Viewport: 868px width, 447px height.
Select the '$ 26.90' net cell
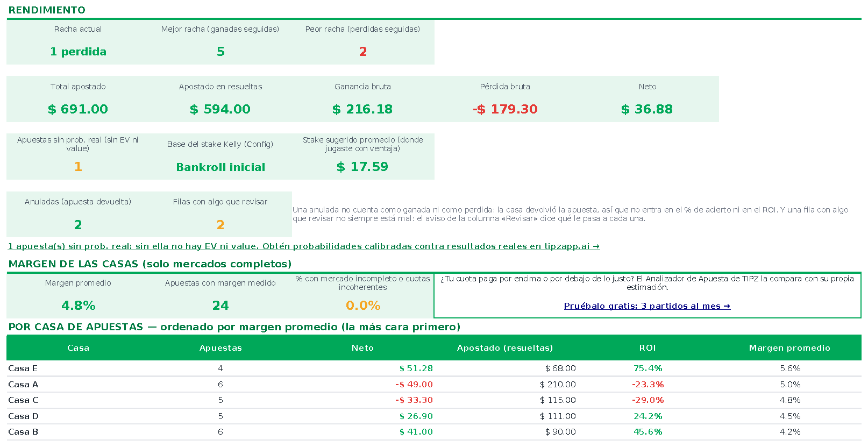(416, 416)
